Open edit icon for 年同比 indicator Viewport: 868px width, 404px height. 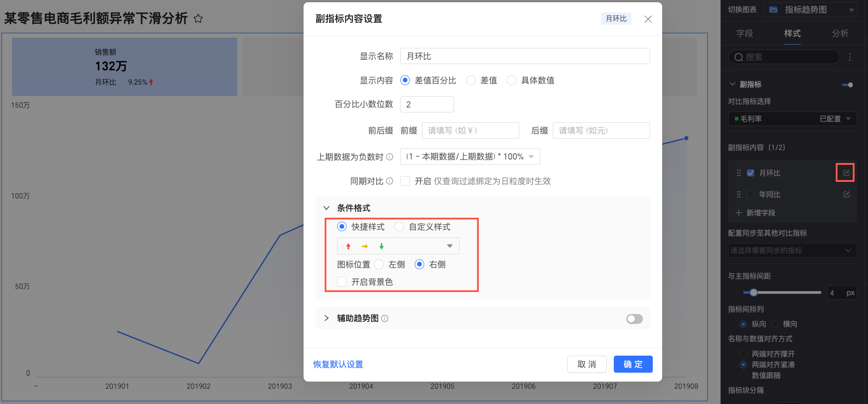click(x=846, y=194)
